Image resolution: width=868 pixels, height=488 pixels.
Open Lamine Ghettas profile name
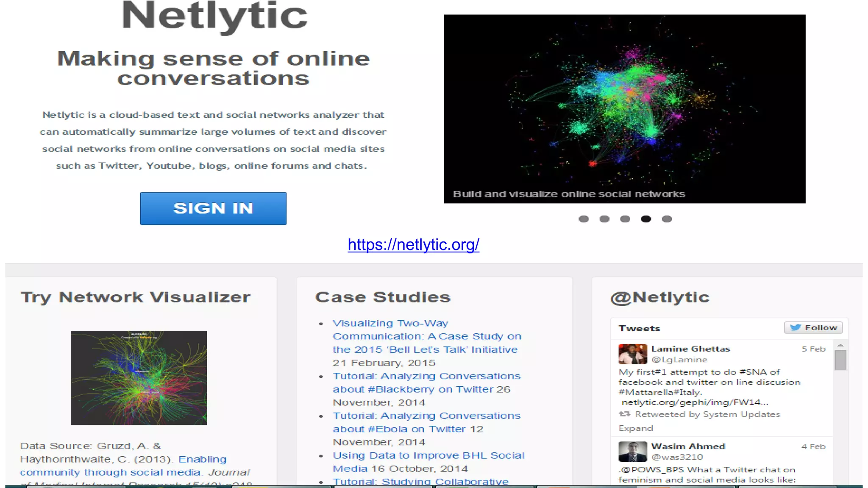tap(690, 349)
